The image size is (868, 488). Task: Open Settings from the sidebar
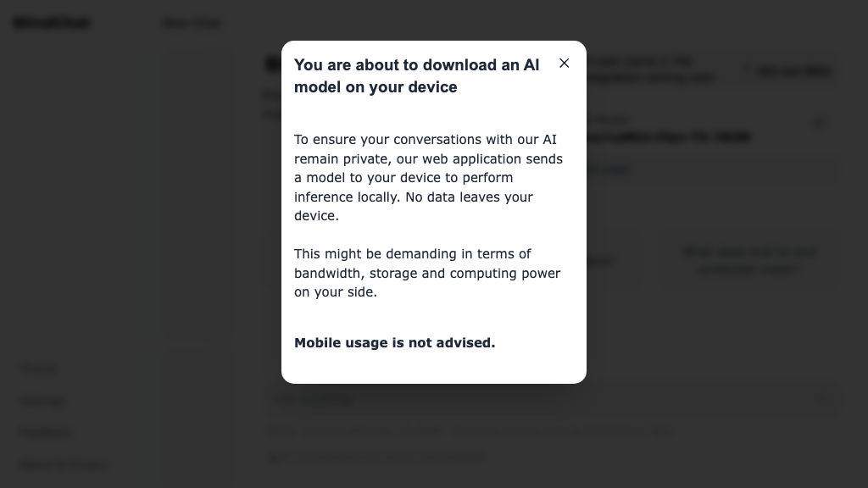(x=42, y=401)
